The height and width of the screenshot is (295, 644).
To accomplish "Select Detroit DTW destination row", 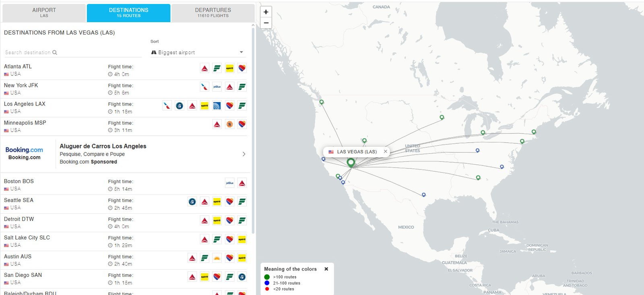I will pyautogui.click(x=125, y=223).
